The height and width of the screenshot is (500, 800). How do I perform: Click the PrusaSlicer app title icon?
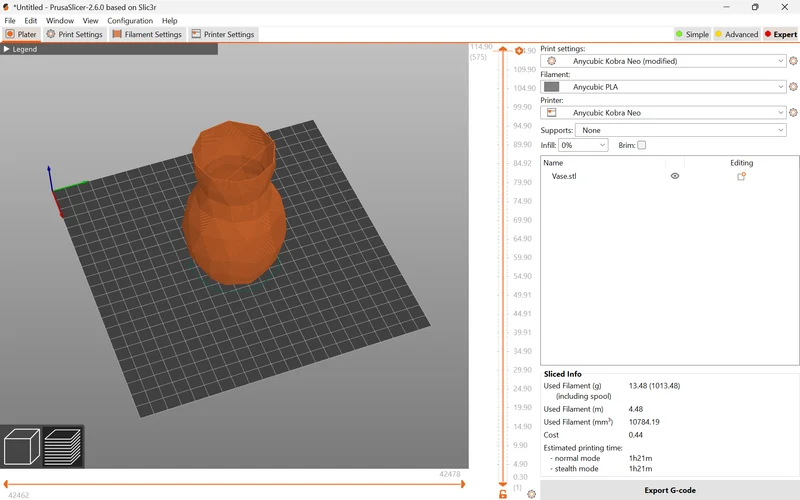6,7
